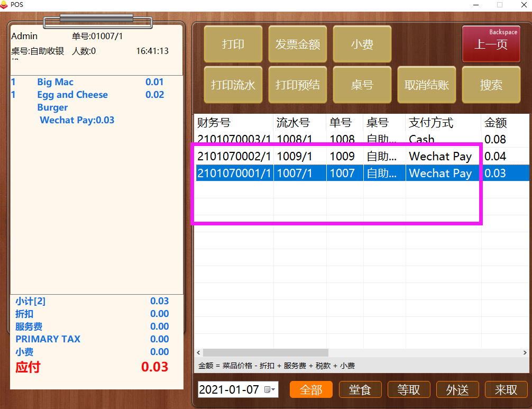Viewport: 532px width, 409px height.
Task: Switch to the 等取 filter tab
Action: point(408,389)
